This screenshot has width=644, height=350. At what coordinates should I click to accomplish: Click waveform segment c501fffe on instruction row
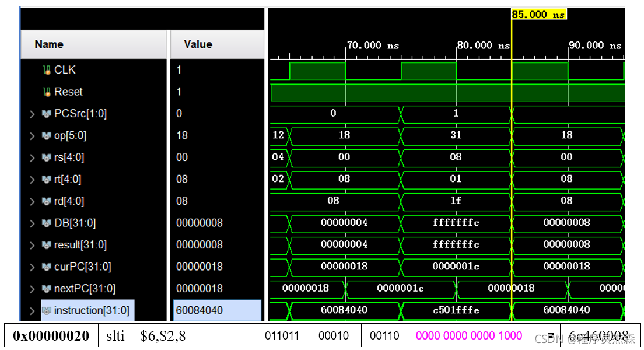pos(456,310)
